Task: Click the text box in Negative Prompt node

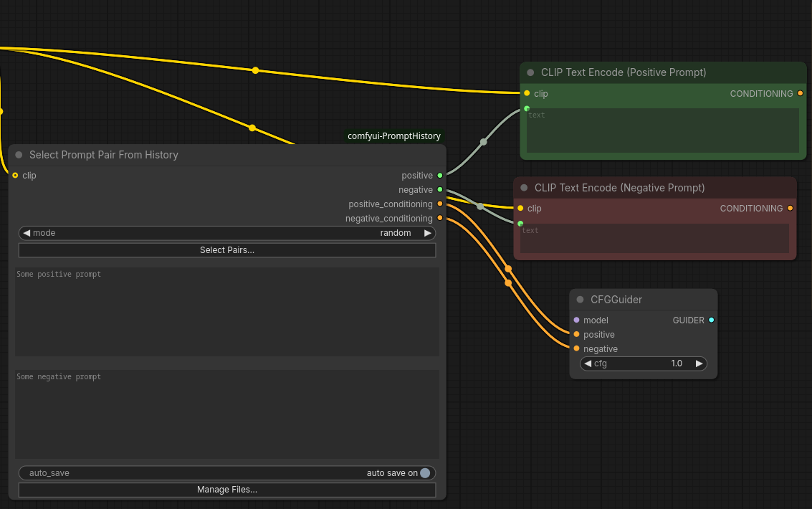Action: click(x=654, y=238)
